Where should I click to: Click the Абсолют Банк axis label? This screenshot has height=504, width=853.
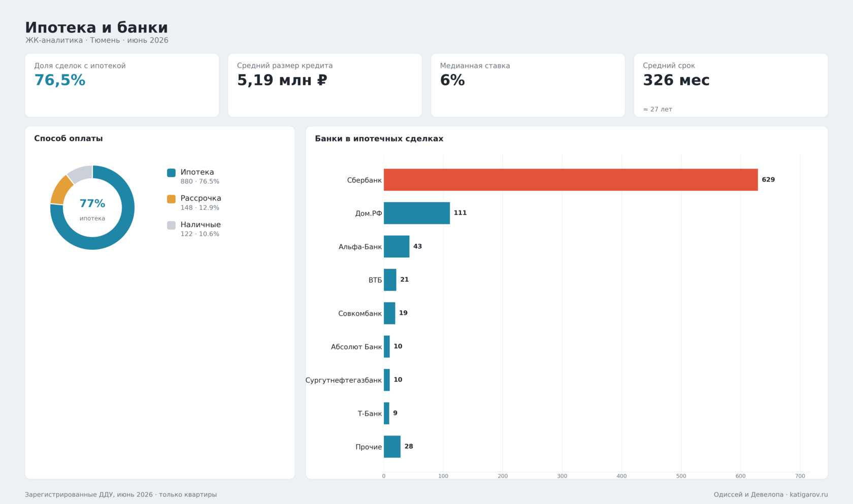pos(356,347)
